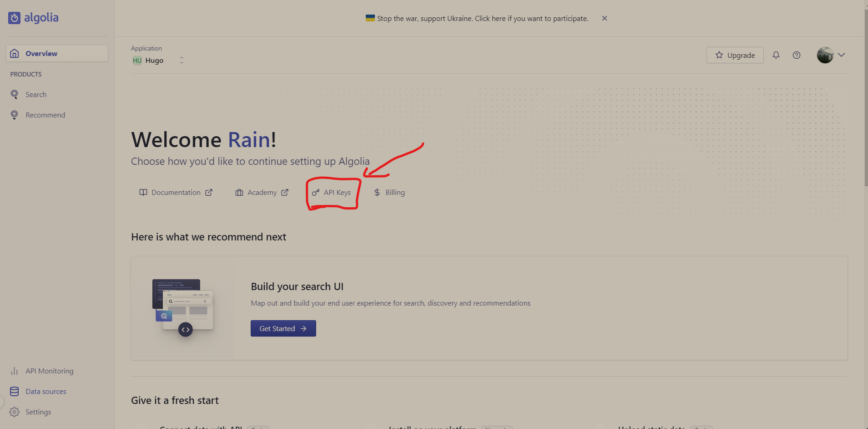Click the Settings gear icon
Image resolution: width=868 pixels, height=429 pixels.
(x=15, y=412)
